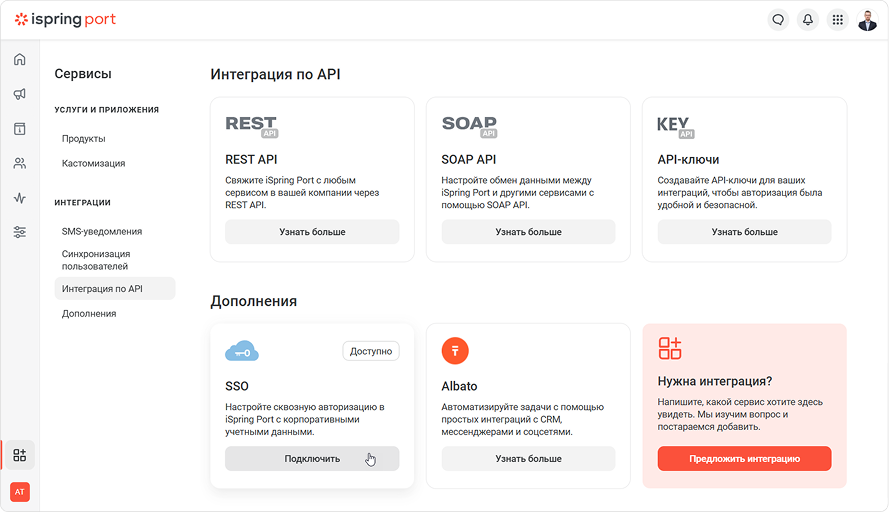The image size is (889, 512).
Task: Open Кастомизация menu item
Action: 94,163
